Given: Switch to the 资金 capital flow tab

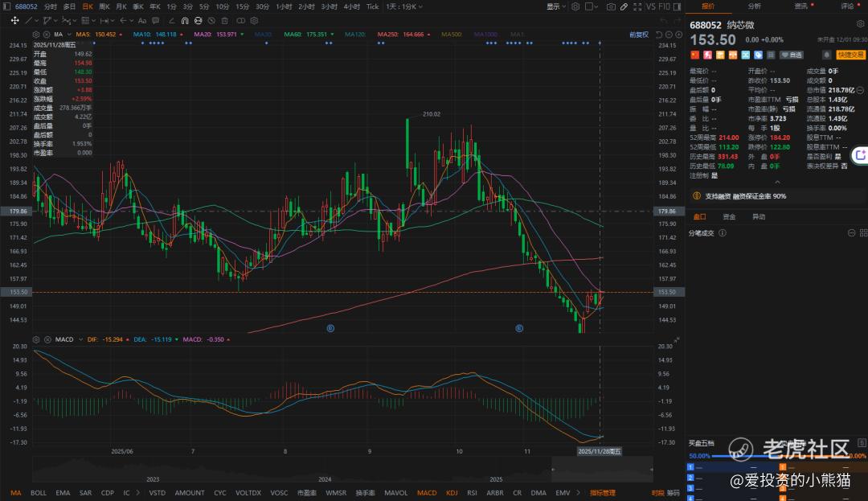Looking at the screenshot, I should pyautogui.click(x=729, y=216).
